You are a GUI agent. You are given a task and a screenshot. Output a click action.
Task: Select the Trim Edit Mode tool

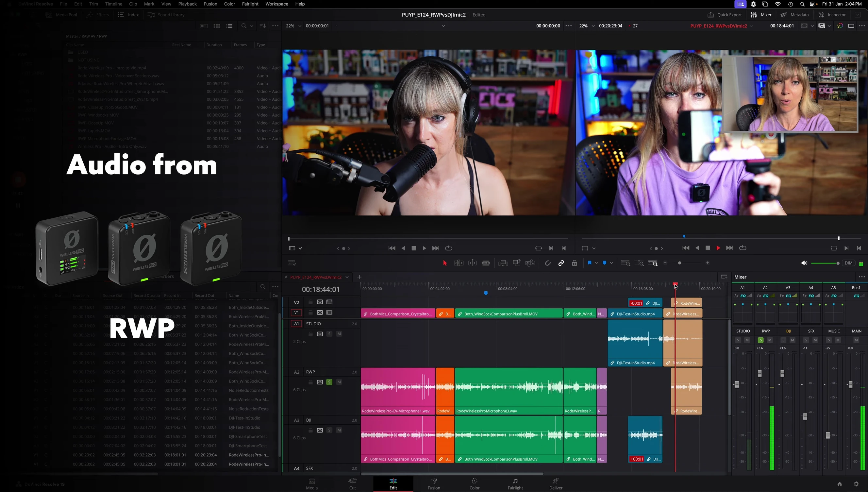pos(458,263)
